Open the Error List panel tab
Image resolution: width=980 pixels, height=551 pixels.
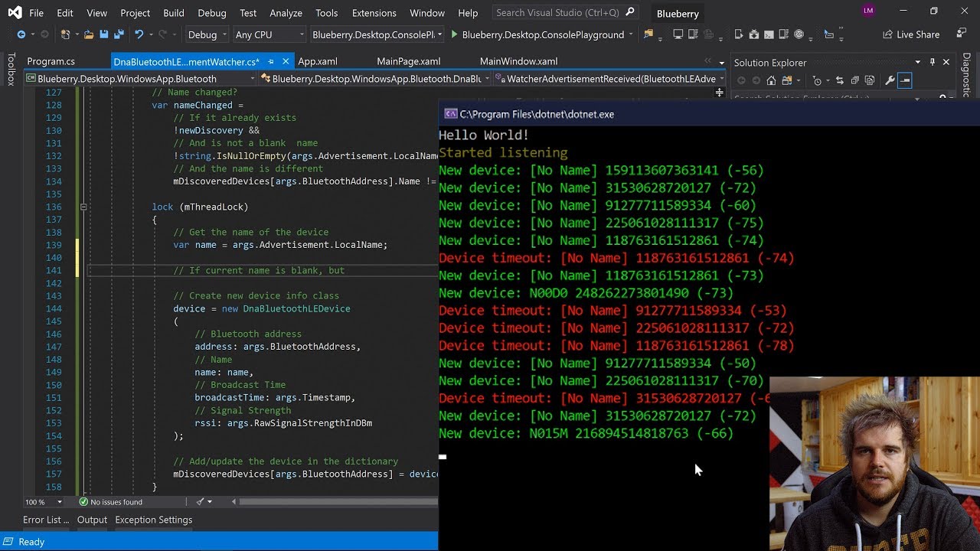pyautogui.click(x=46, y=520)
